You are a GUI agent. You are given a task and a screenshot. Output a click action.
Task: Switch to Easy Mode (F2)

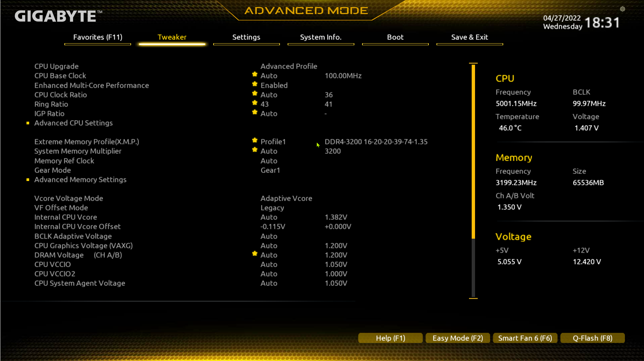[458, 338]
